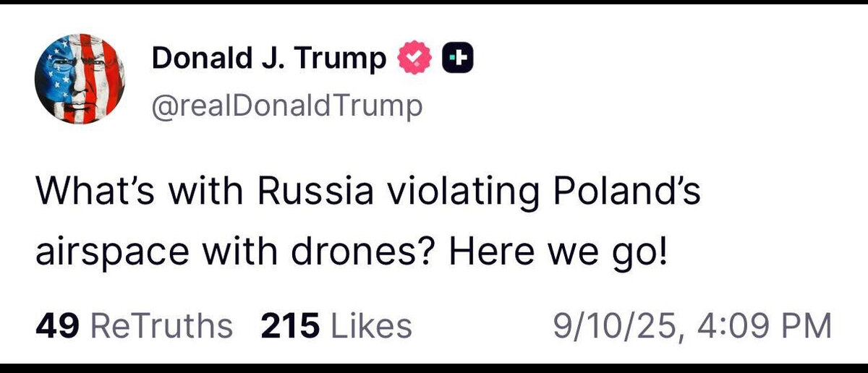This screenshot has height=373, width=868.
Task: Open the Donald J. Trump profile avatar
Action: tap(80, 80)
